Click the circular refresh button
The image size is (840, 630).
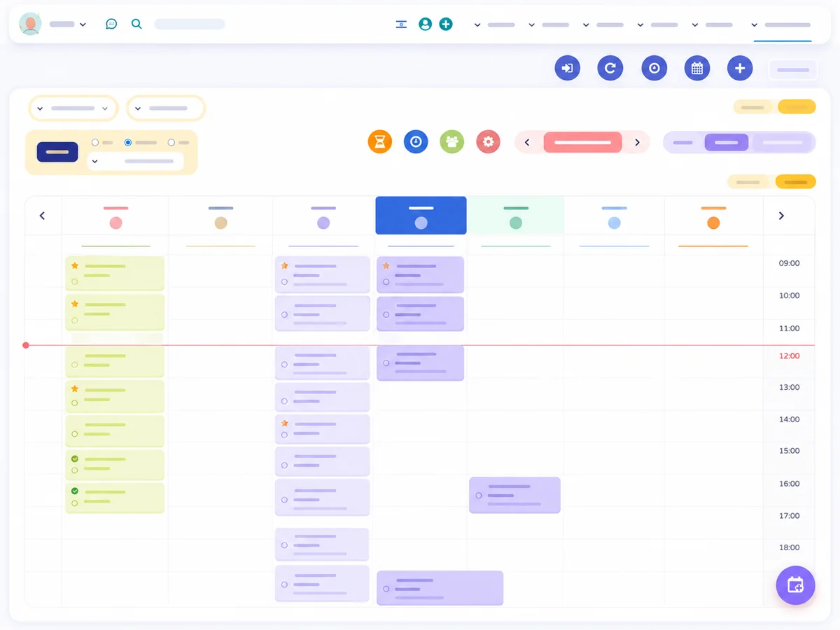610,68
